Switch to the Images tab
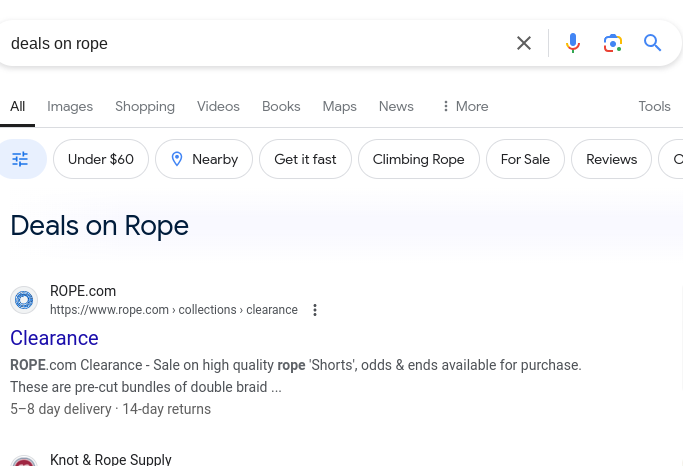 pyautogui.click(x=70, y=106)
